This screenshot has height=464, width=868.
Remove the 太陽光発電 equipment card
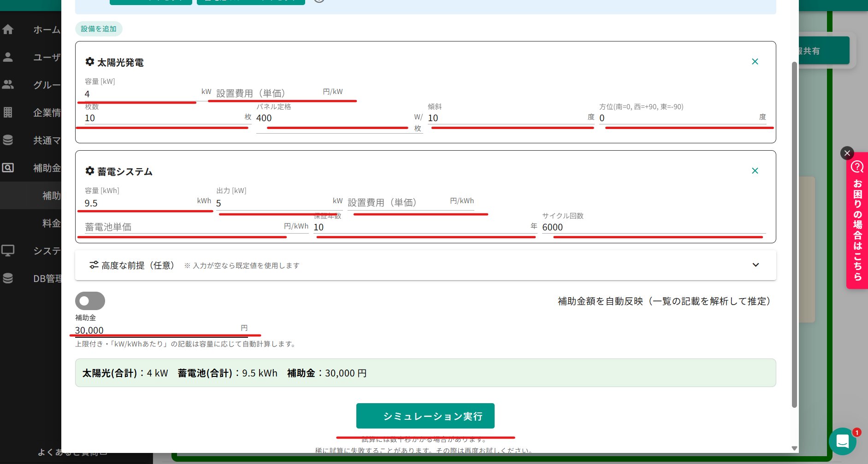755,62
